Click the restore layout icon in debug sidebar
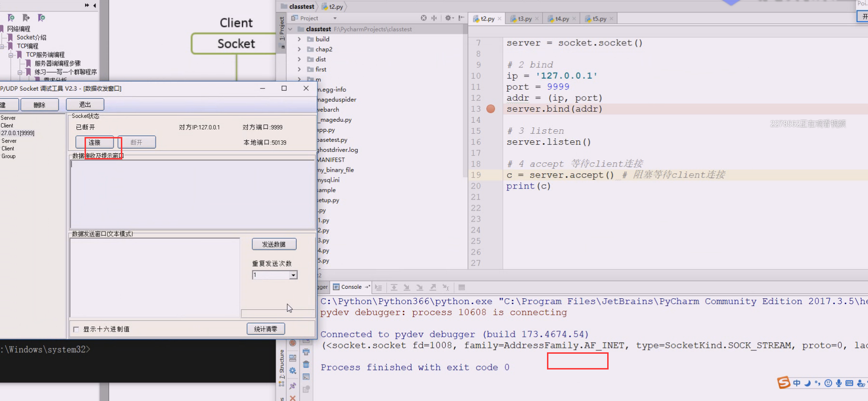Screen dimensions: 868x401 [x=293, y=358]
